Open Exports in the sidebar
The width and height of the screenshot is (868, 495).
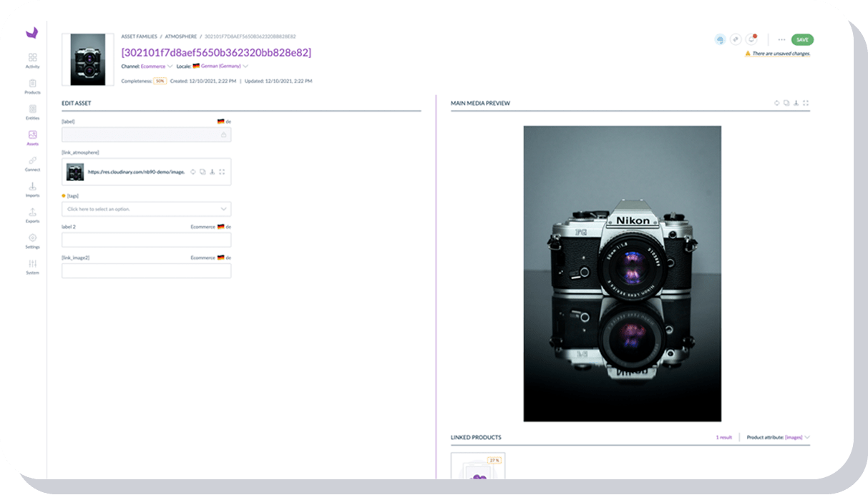pos(32,215)
